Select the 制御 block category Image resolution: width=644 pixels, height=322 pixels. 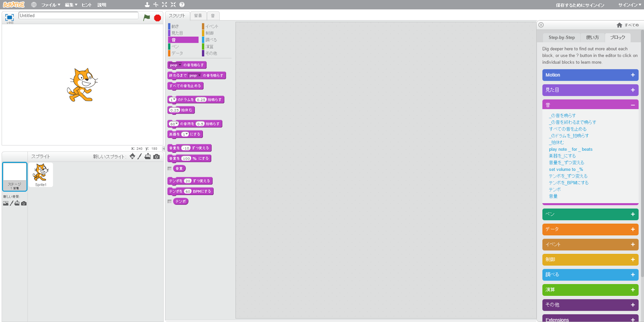coord(217,33)
